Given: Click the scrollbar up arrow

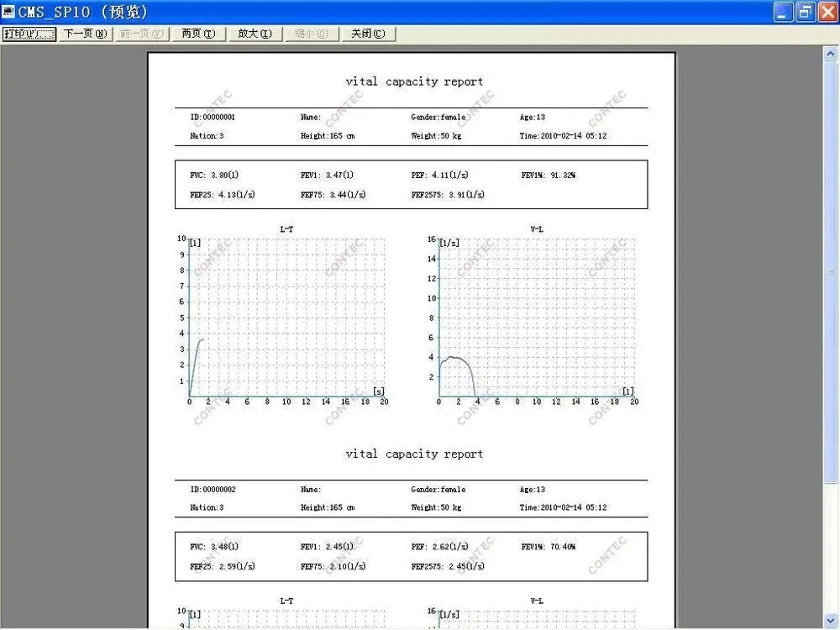Looking at the screenshot, I should pos(832,52).
